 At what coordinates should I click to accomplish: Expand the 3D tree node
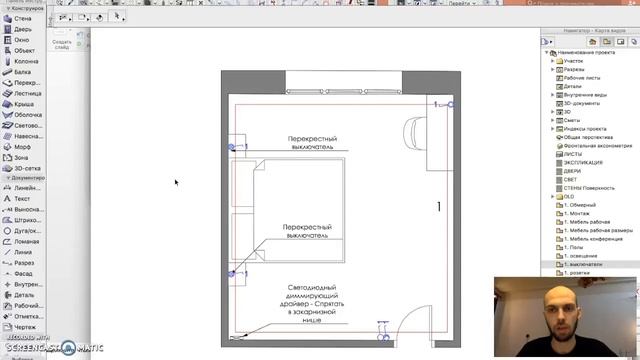point(553,112)
